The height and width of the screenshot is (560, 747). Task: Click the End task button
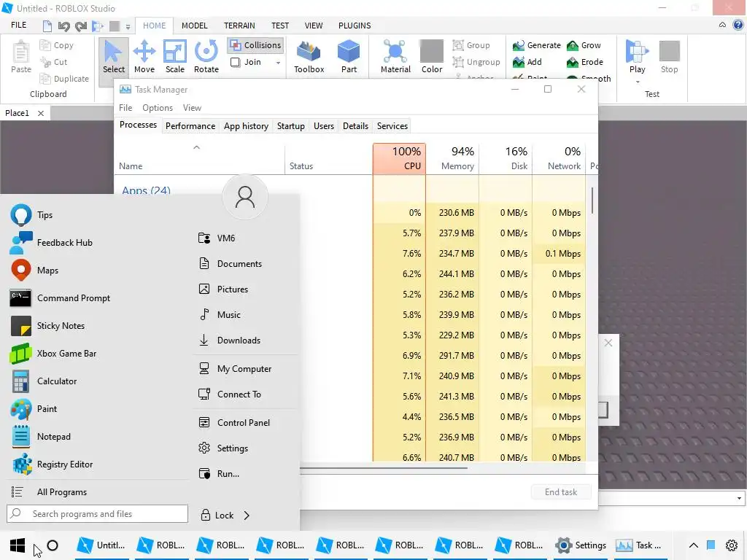(x=561, y=492)
